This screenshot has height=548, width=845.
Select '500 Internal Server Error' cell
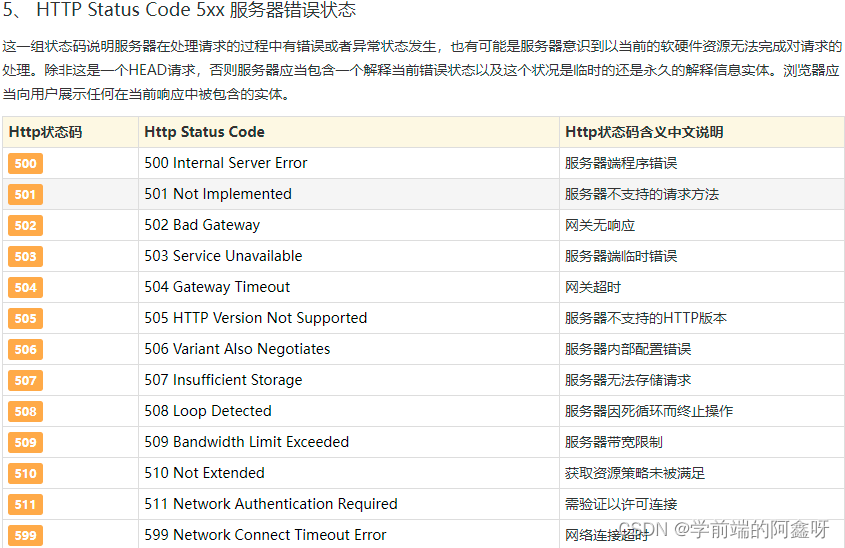349,163
